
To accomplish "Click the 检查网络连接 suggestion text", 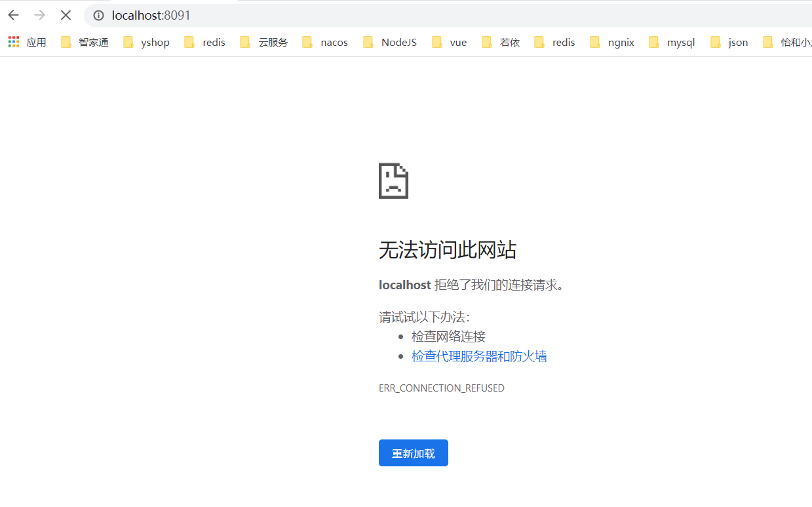I will click(448, 336).
